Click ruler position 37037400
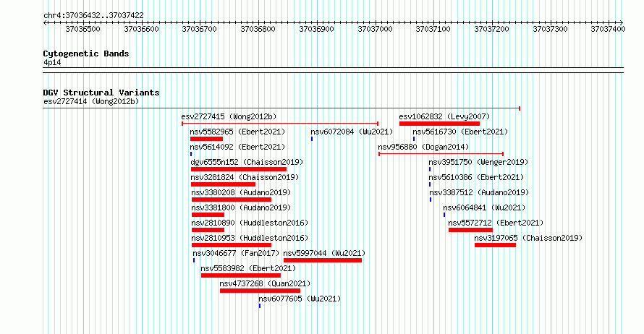The image size is (644, 334). tap(608, 29)
